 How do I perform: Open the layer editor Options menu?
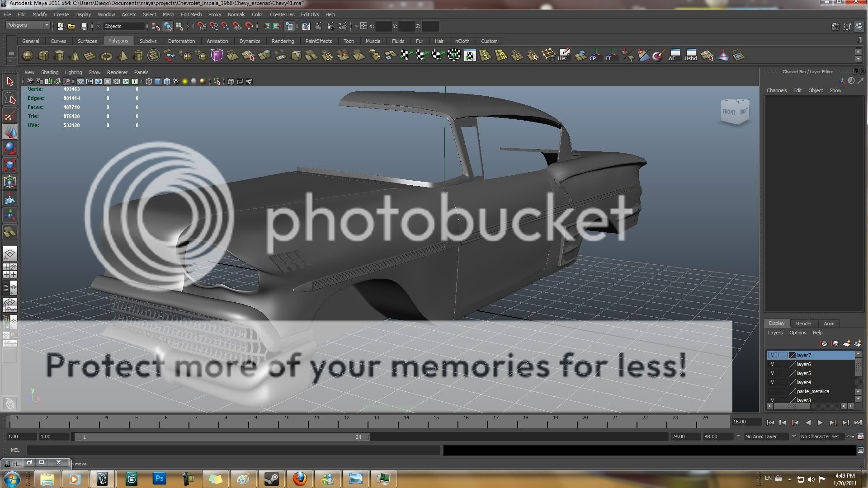797,333
